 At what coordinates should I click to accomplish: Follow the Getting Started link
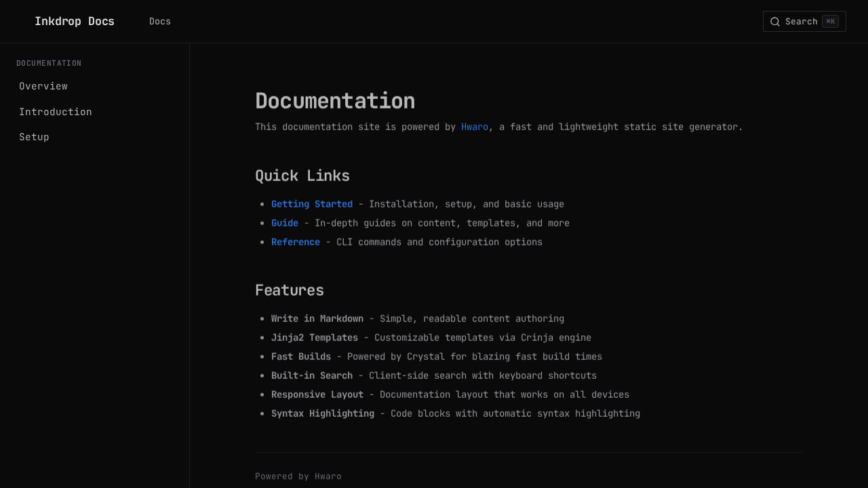(x=311, y=204)
